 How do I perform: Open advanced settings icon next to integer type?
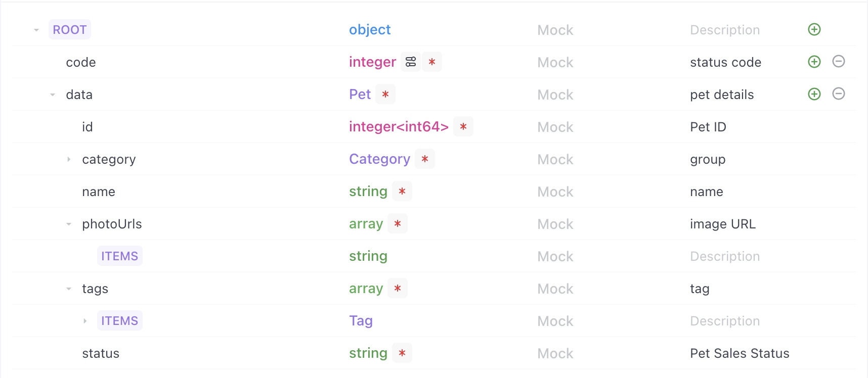410,62
